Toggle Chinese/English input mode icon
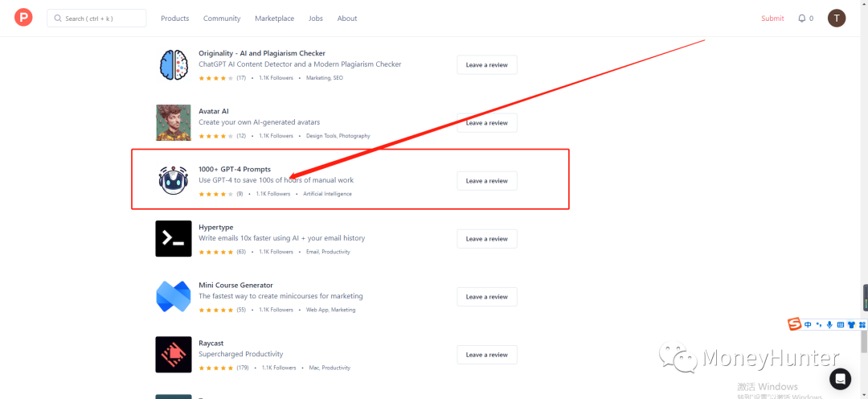The height and width of the screenshot is (399, 868). click(x=809, y=325)
